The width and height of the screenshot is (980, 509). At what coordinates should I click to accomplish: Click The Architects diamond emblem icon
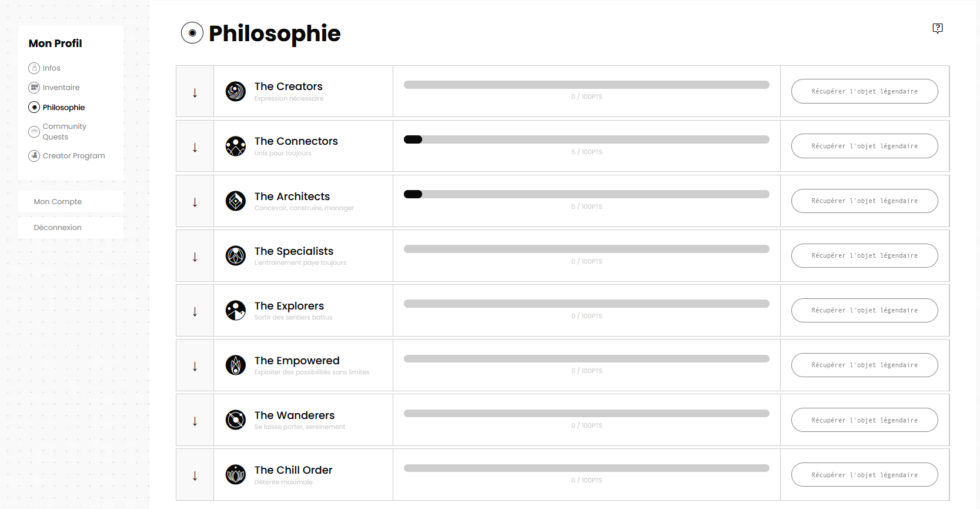[x=236, y=201]
